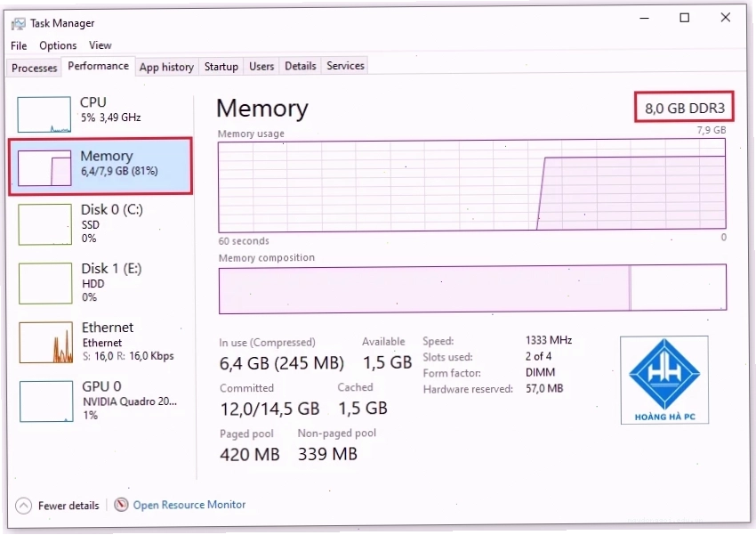
Task: Go to the App history tab
Action: (166, 67)
